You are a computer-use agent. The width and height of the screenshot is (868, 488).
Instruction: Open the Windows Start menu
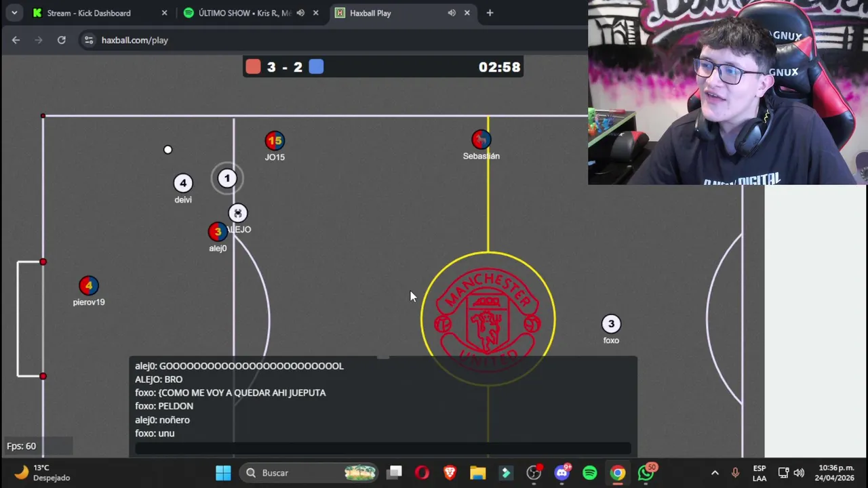click(x=223, y=472)
